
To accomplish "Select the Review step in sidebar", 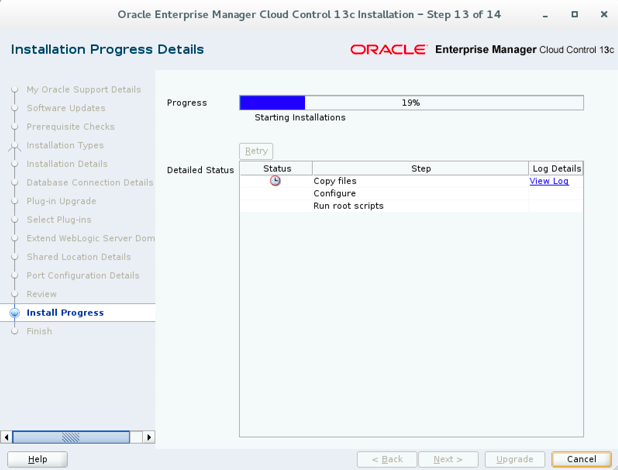I will coord(41,294).
